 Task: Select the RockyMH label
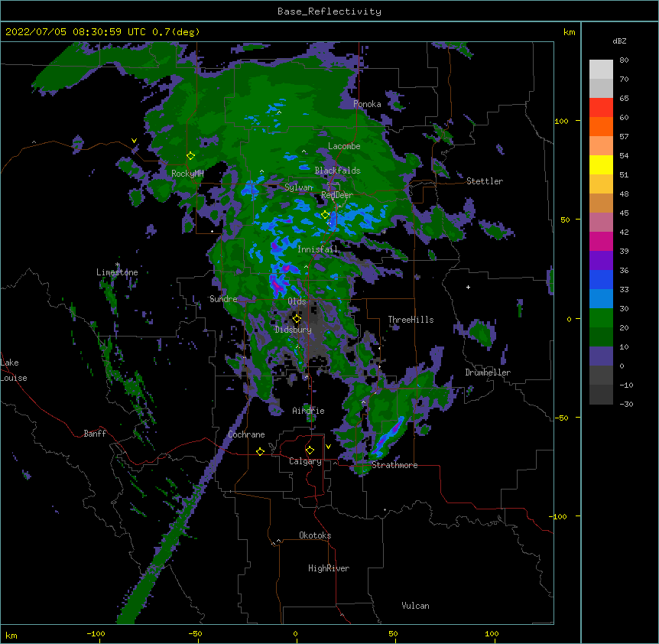point(187,174)
